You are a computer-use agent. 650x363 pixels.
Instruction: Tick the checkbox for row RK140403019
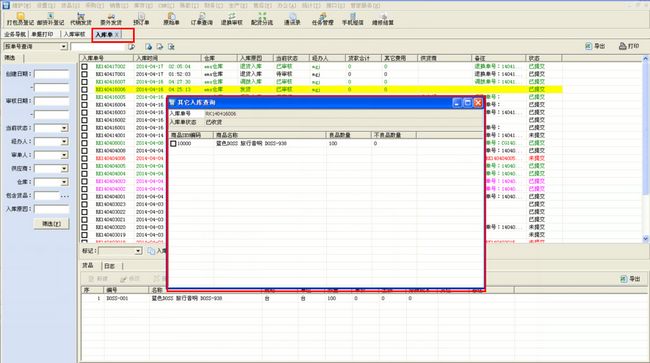tap(85, 235)
